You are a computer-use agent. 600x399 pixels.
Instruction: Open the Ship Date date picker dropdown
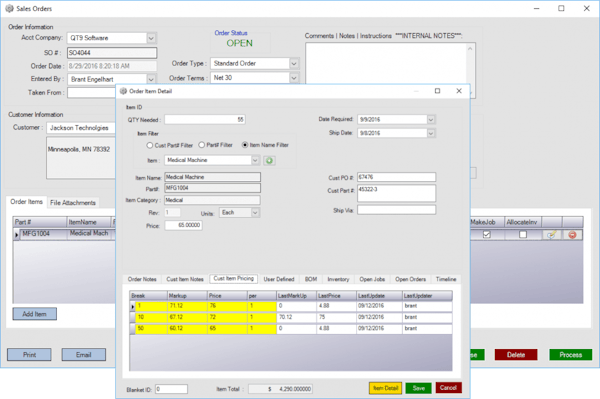pos(431,133)
